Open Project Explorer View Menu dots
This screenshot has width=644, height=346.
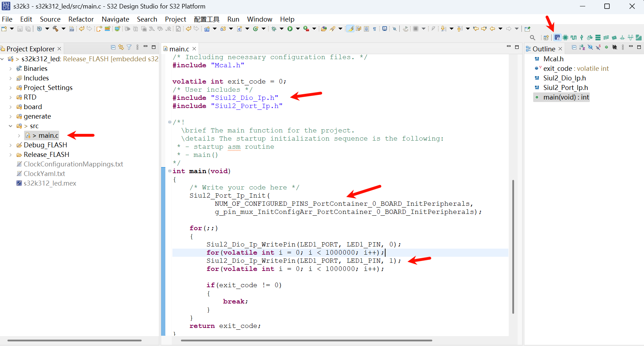point(137,47)
